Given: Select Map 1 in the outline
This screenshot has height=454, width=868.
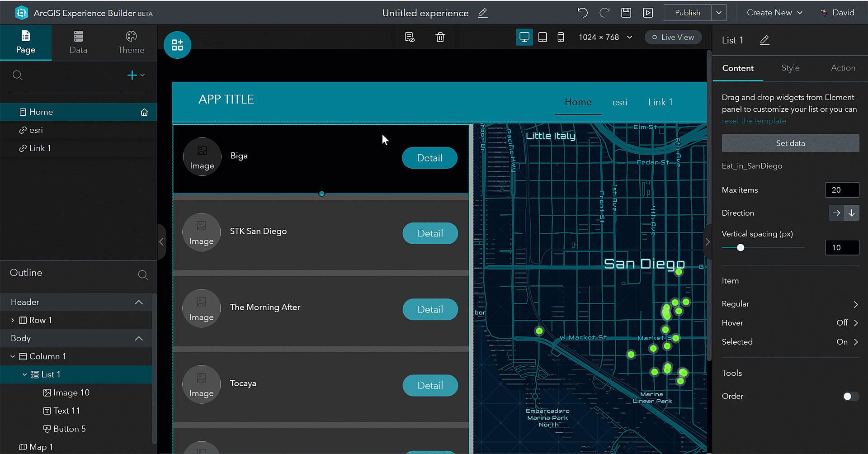Looking at the screenshot, I should 76,447.
